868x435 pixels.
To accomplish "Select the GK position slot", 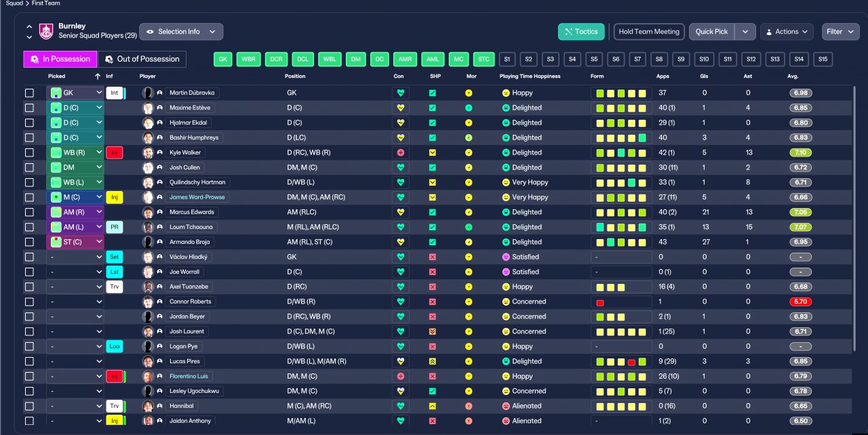I will 223,59.
